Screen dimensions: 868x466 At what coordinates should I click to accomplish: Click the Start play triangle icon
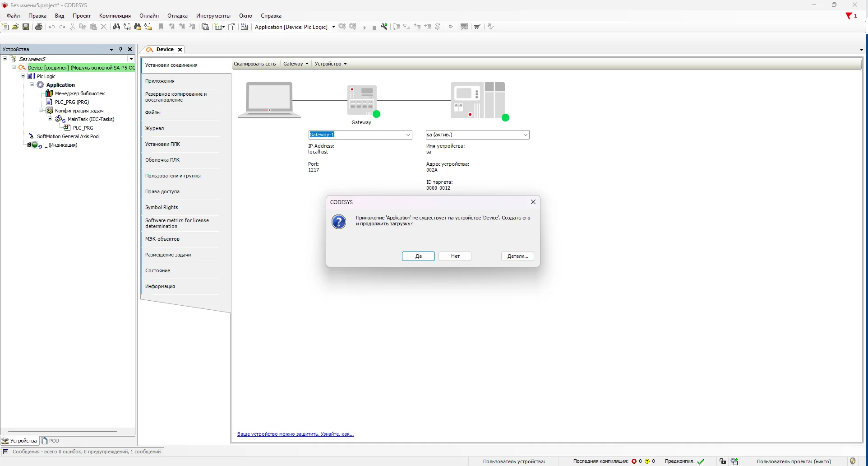tap(365, 28)
